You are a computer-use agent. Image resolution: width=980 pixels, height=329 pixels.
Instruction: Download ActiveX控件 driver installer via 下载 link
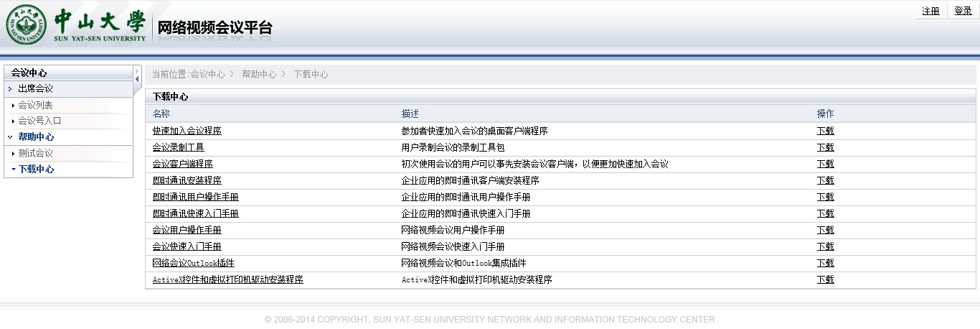[x=826, y=280]
